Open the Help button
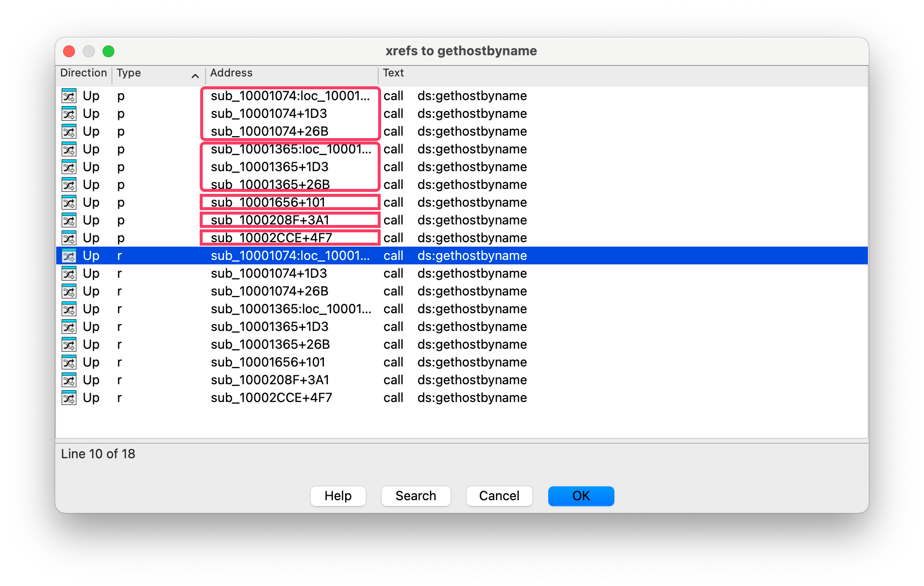This screenshot has height=586, width=924. tap(338, 496)
